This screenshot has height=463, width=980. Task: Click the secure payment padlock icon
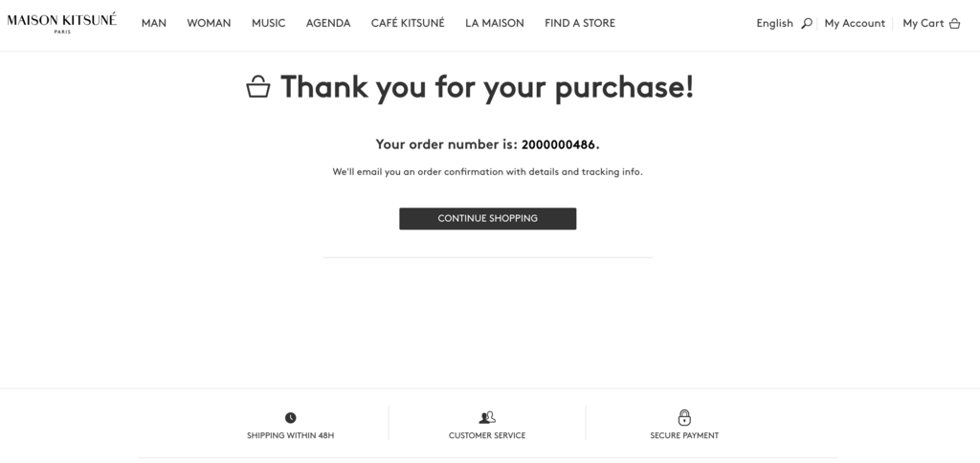pyautogui.click(x=684, y=417)
